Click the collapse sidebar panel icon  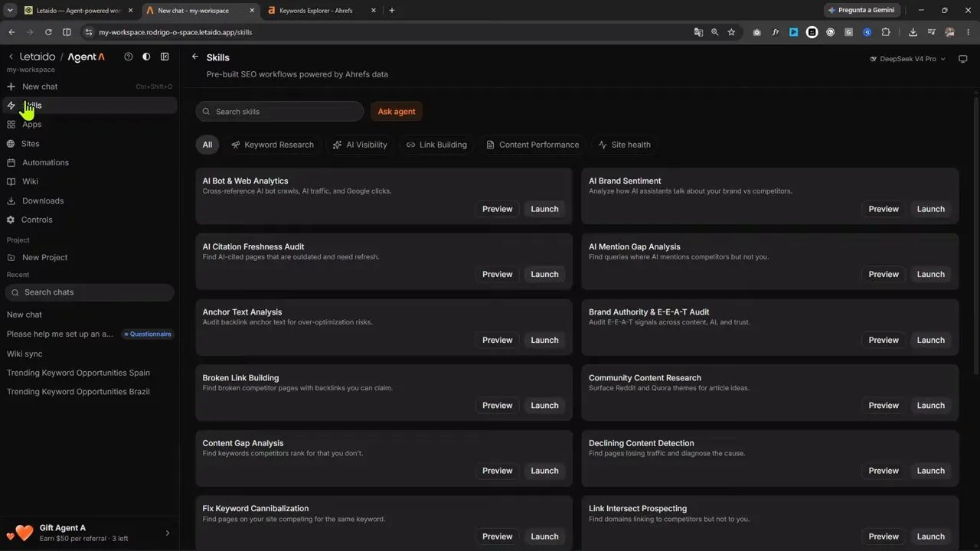pos(165,57)
